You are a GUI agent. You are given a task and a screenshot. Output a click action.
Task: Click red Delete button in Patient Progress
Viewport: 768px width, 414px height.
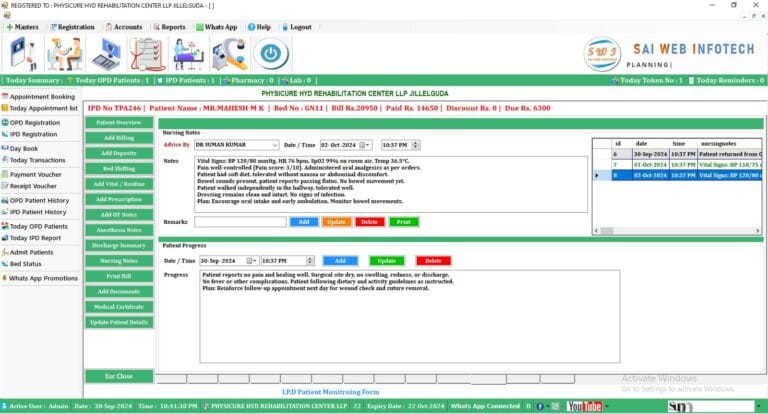[x=433, y=261]
